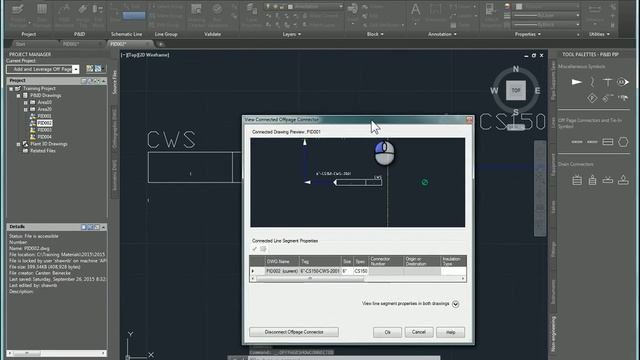This screenshot has height=360, width=640.
Task: Select the first off page connector symbol
Action: point(577,142)
